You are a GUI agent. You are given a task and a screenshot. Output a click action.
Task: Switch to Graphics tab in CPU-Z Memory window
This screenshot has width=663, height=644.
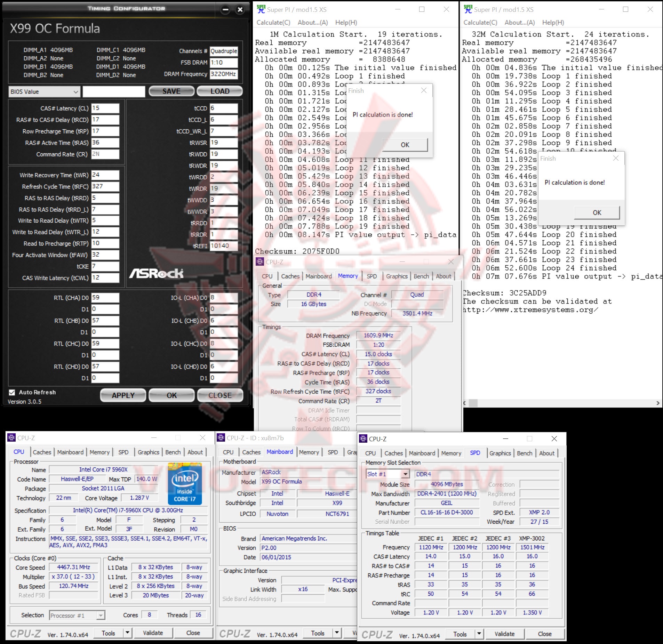[x=397, y=276]
